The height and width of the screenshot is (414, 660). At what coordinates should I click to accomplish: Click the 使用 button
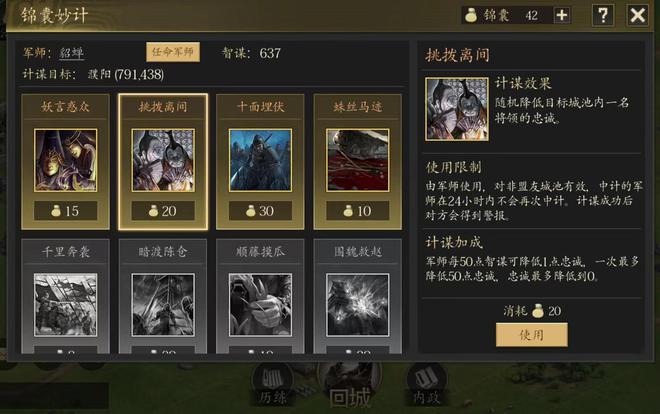tap(532, 335)
